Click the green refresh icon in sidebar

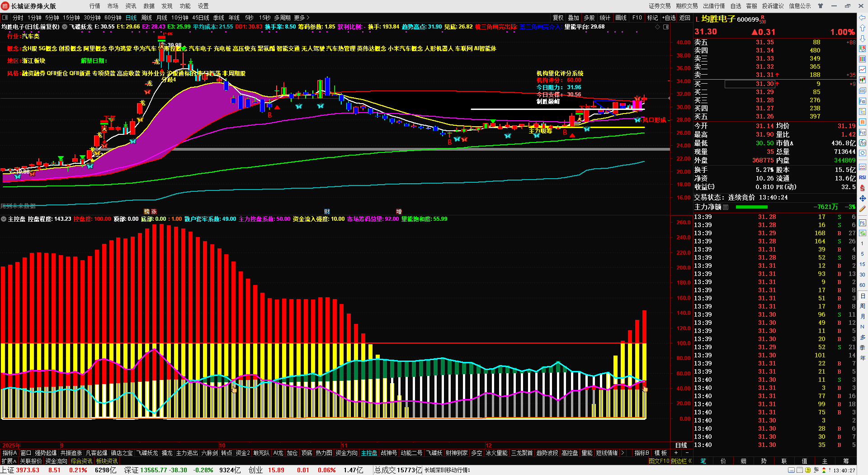click(x=863, y=233)
